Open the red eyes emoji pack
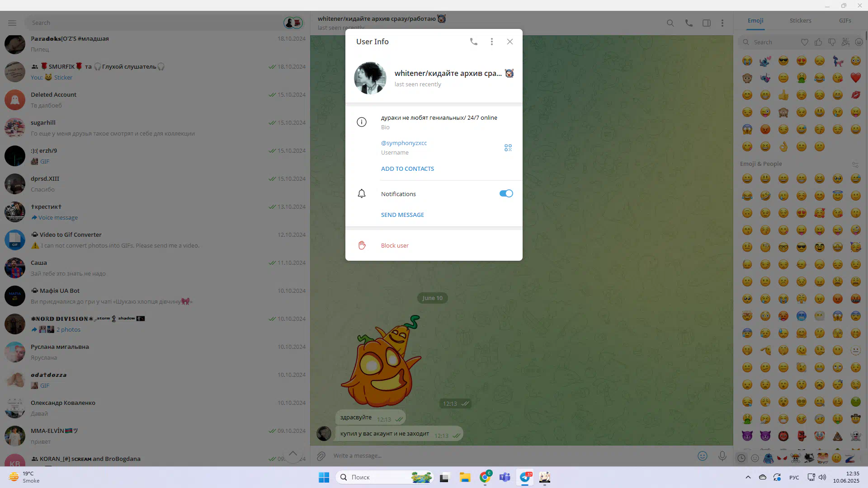This screenshot has width=868, height=488. tap(782, 458)
